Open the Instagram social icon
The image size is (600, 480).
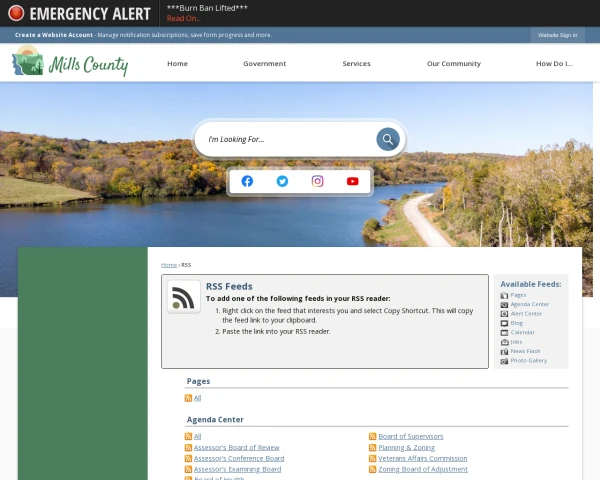pos(317,181)
